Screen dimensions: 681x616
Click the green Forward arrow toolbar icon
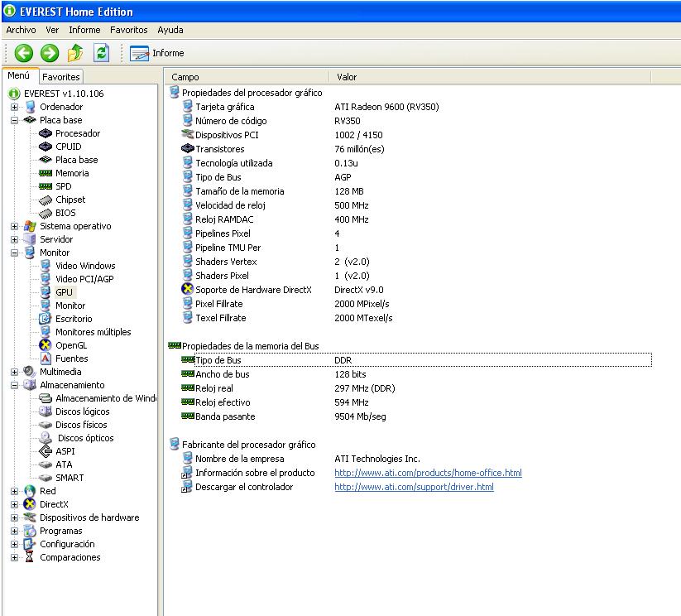[x=50, y=53]
